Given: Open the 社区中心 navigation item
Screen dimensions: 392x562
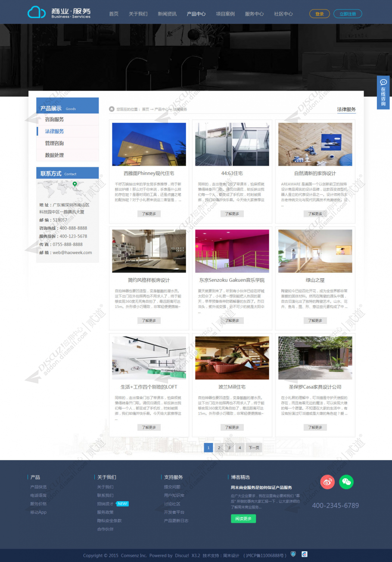Looking at the screenshot, I should click(x=283, y=14).
